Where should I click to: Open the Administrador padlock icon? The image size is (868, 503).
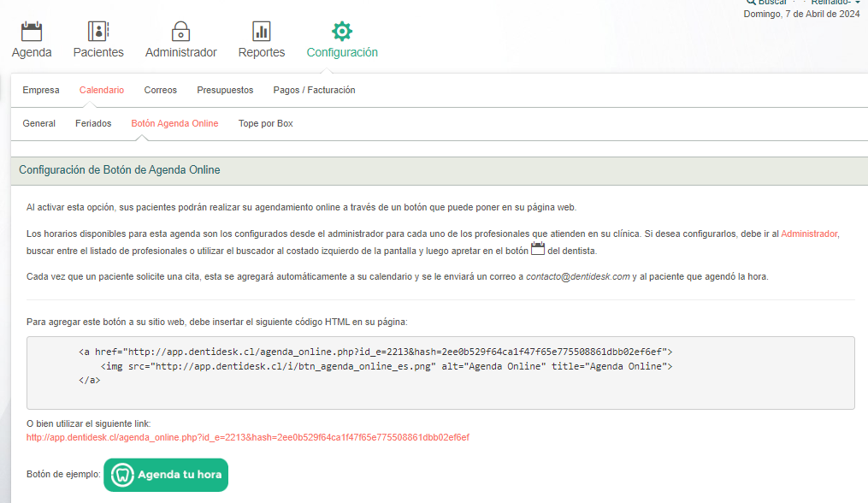180,31
